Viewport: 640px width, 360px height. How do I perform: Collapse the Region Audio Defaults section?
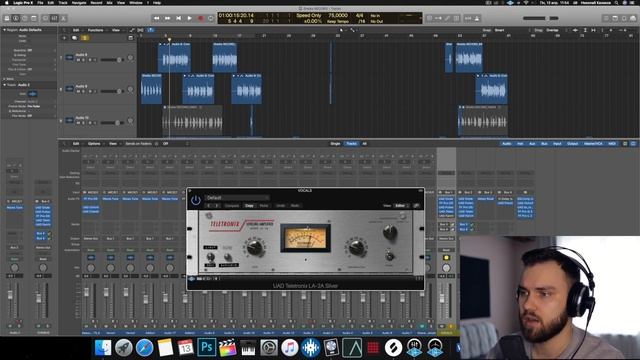tap(4, 30)
